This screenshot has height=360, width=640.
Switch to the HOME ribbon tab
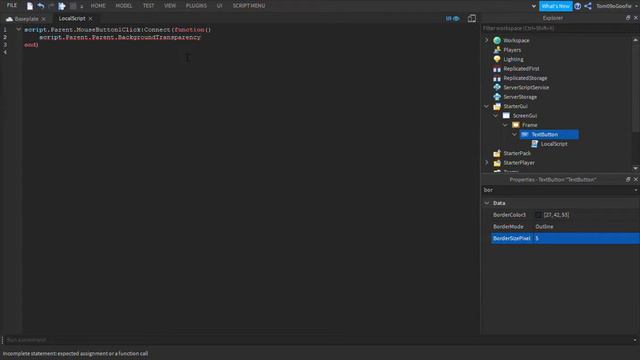click(98, 6)
